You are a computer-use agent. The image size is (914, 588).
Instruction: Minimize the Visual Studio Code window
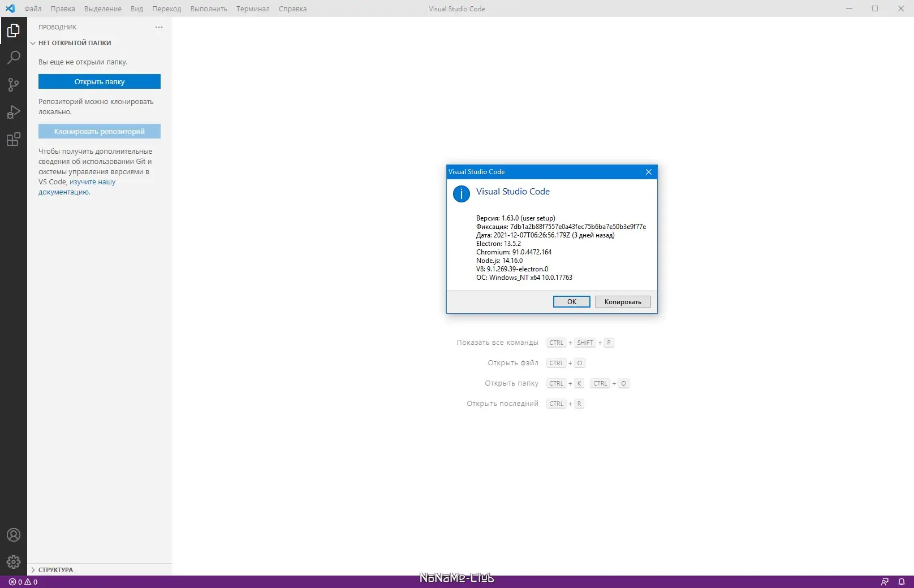[849, 8]
